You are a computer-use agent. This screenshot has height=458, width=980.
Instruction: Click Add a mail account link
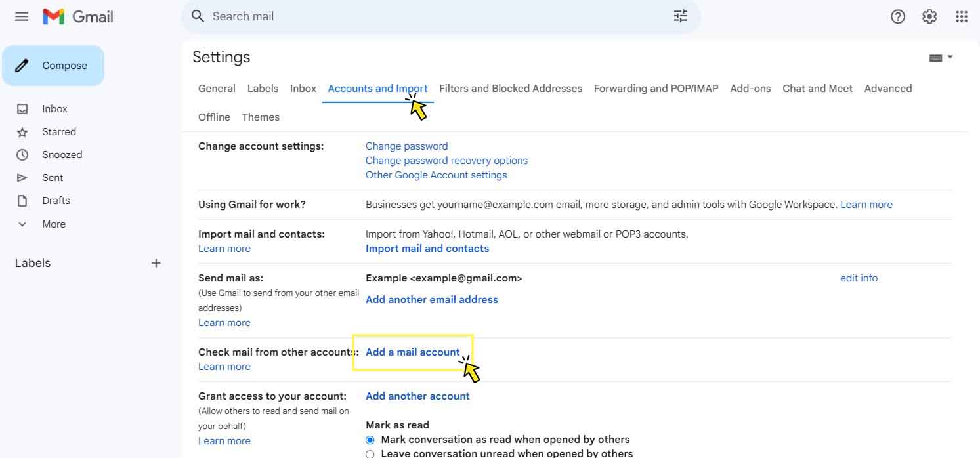pos(412,352)
